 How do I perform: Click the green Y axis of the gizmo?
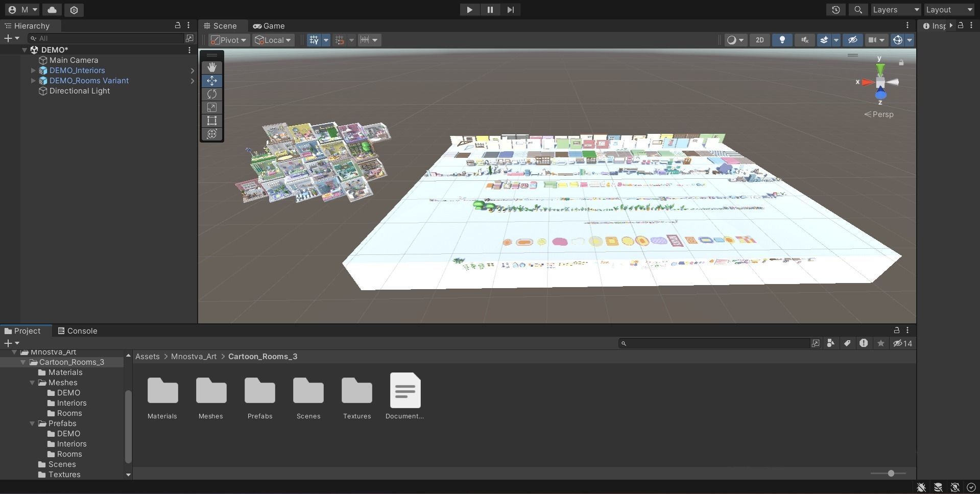tap(880, 69)
